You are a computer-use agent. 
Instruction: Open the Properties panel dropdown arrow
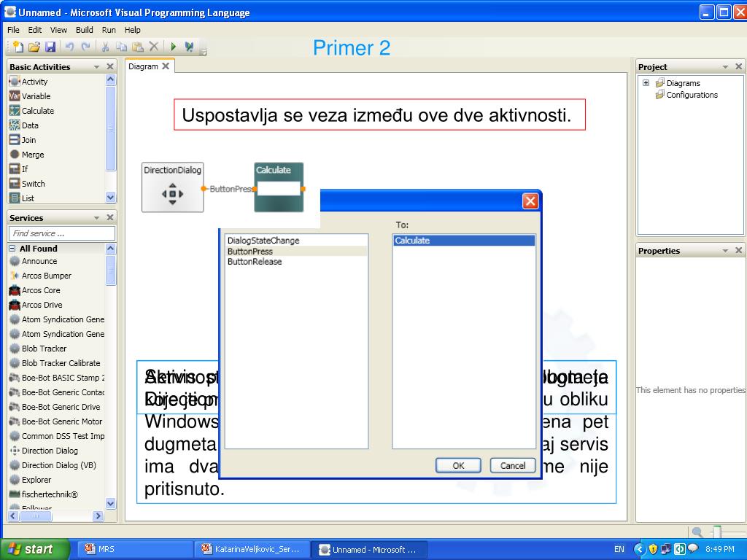[726, 251]
